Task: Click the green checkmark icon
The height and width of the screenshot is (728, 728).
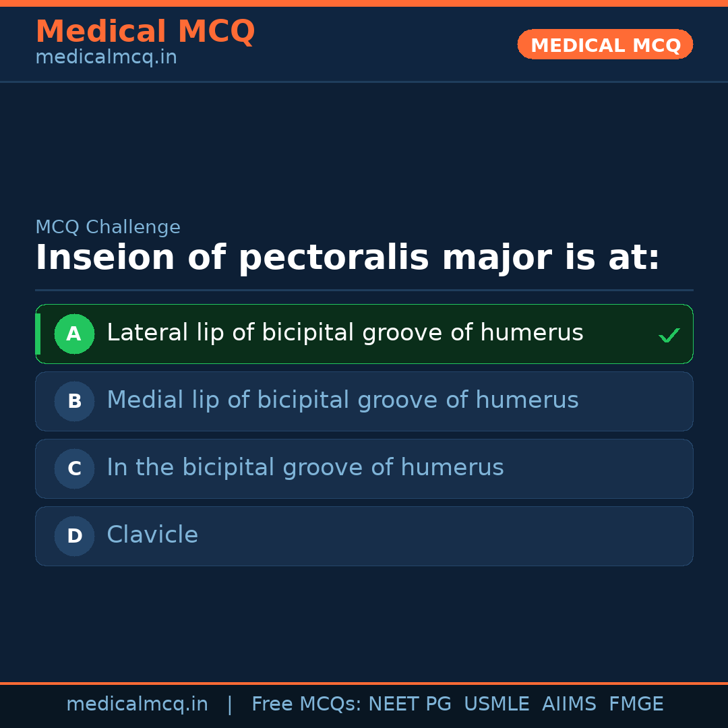Action: [669, 335]
